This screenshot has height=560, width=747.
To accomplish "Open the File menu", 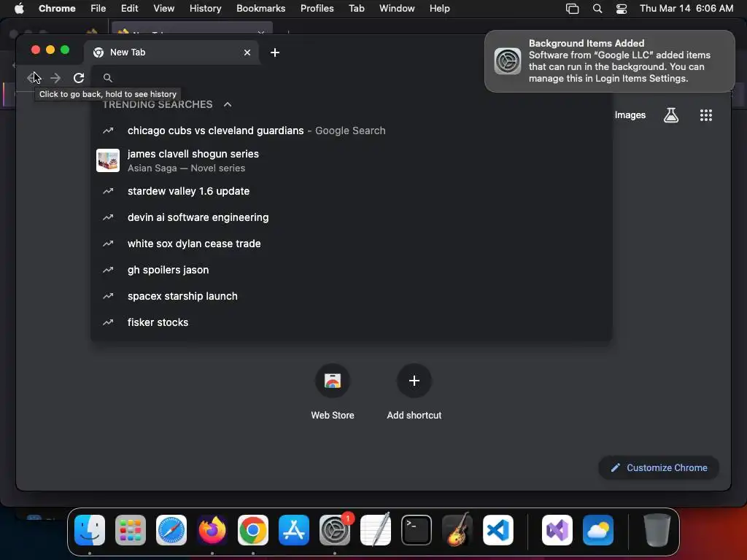I will pos(98,8).
